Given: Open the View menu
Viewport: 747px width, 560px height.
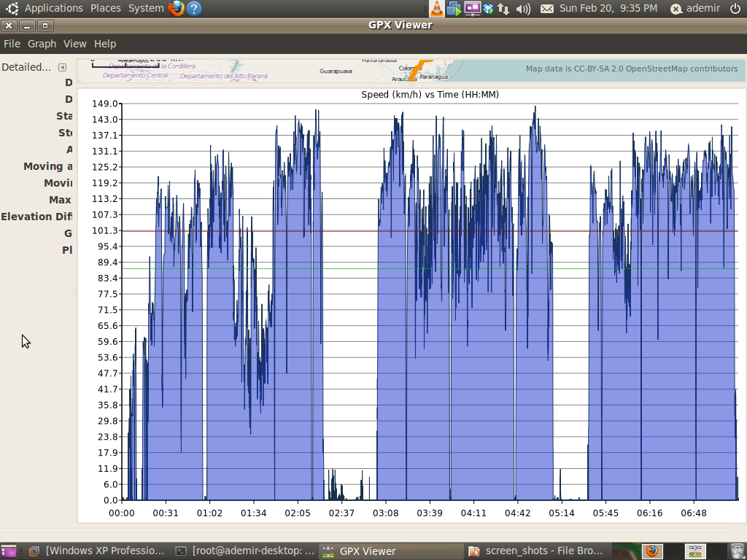Looking at the screenshot, I should 74,44.
